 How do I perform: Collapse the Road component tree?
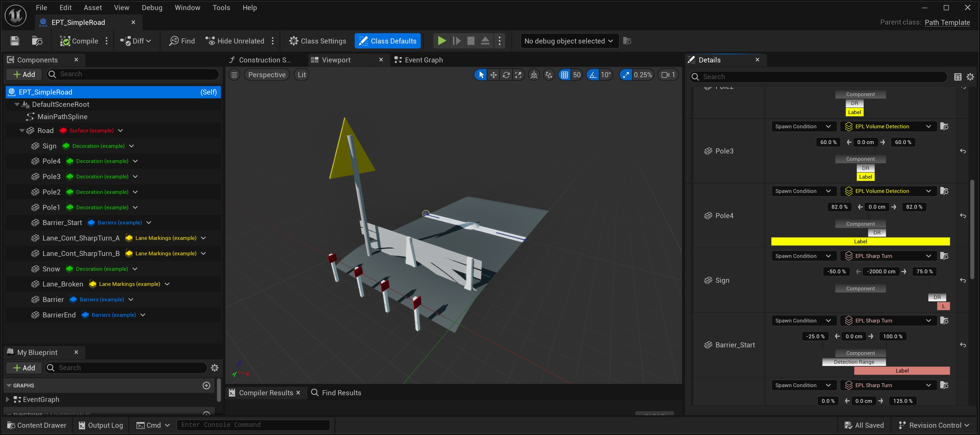point(22,130)
